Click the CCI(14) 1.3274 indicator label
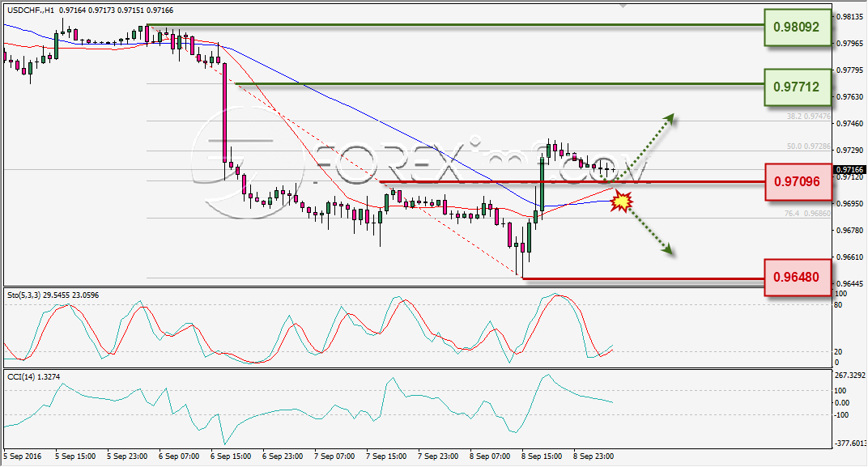The width and height of the screenshot is (868, 467). [34, 377]
